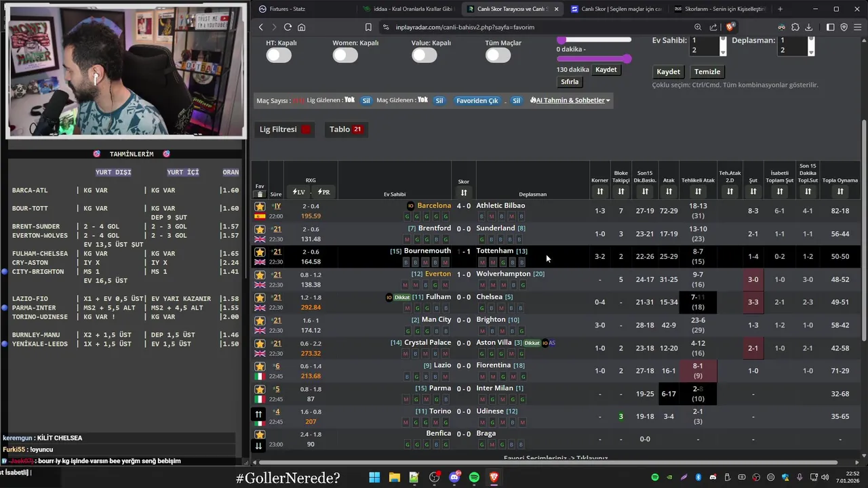Open Brave Shields icon in address bar
Viewport: 868px width, 488px height.
tap(730, 27)
